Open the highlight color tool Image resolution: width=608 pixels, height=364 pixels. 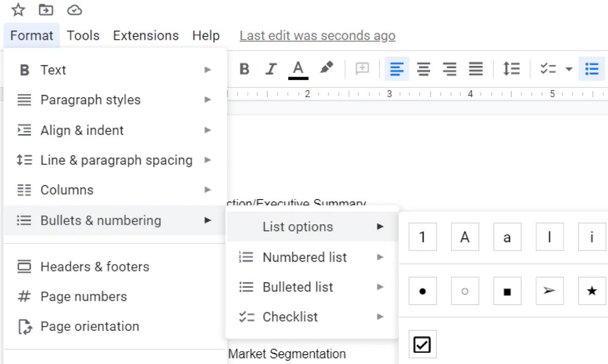point(327,69)
